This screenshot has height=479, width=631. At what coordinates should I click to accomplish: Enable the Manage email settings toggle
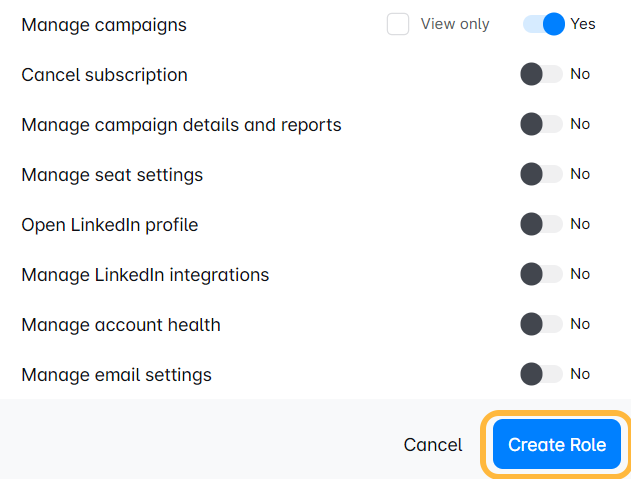coord(541,374)
